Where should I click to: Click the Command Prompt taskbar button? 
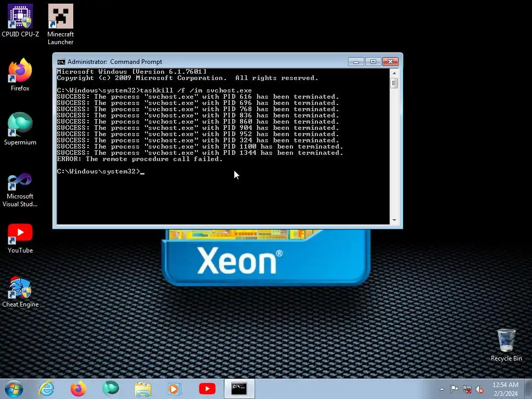pos(239,389)
